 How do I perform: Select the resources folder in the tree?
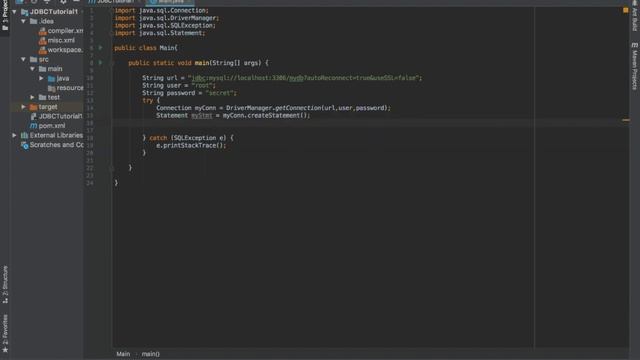[x=70, y=88]
